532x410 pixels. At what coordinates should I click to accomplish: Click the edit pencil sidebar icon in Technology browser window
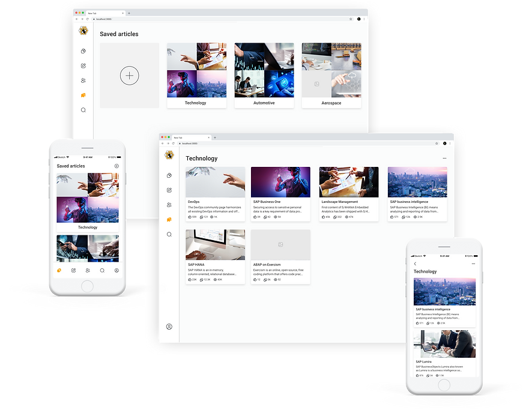169,190
